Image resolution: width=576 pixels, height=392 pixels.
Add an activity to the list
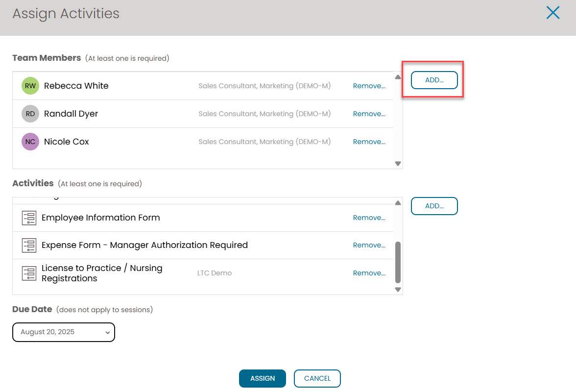tap(434, 206)
